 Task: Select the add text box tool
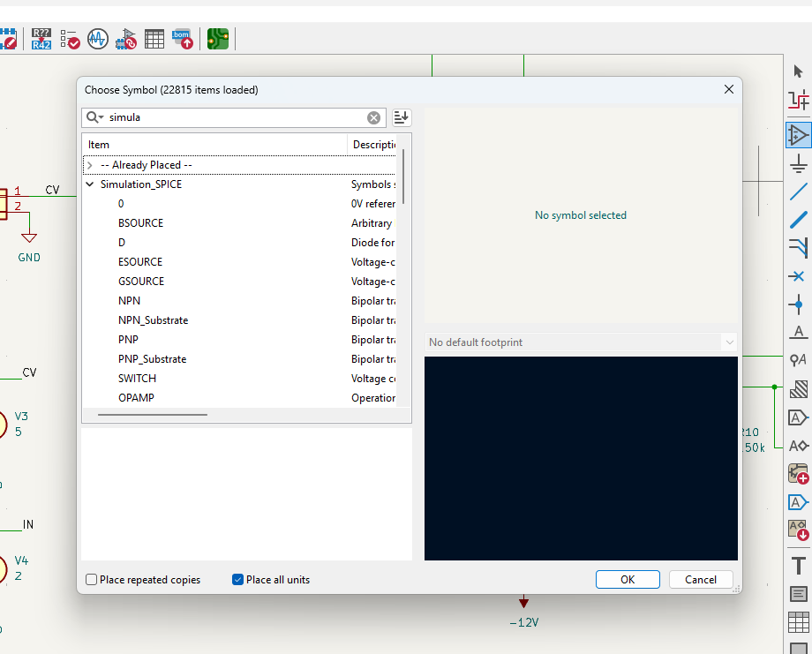[798, 593]
